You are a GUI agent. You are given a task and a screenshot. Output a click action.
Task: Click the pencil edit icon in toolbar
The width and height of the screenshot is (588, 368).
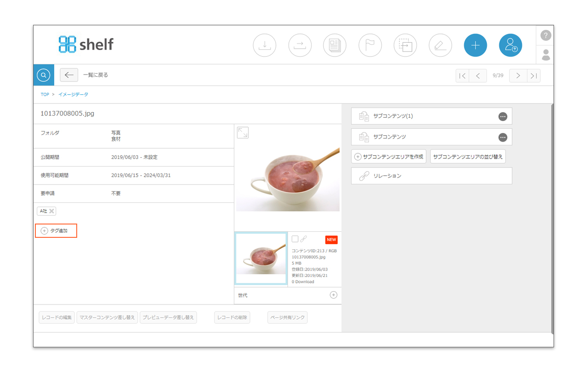[x=441, y=46]
